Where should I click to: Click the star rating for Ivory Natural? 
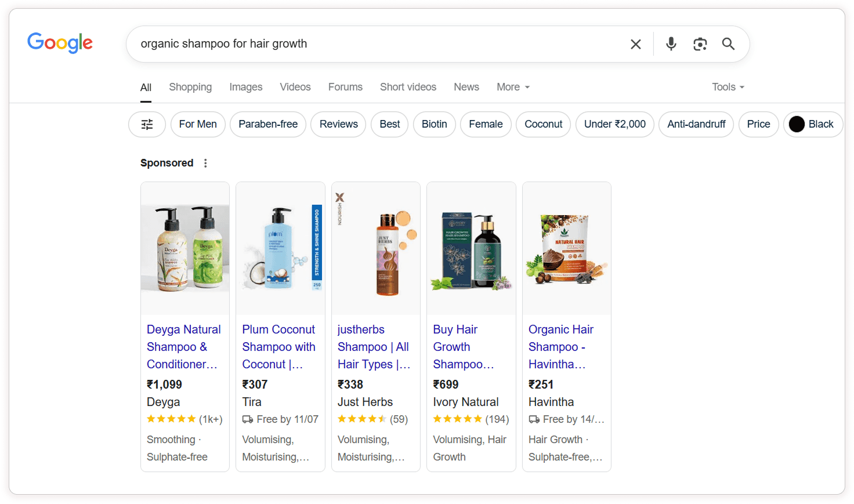[x=458, y=419]
